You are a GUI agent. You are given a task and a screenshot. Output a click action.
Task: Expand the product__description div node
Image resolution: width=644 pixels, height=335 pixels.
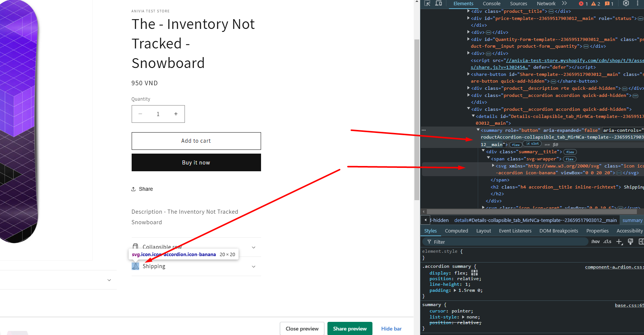pos(468,88)
